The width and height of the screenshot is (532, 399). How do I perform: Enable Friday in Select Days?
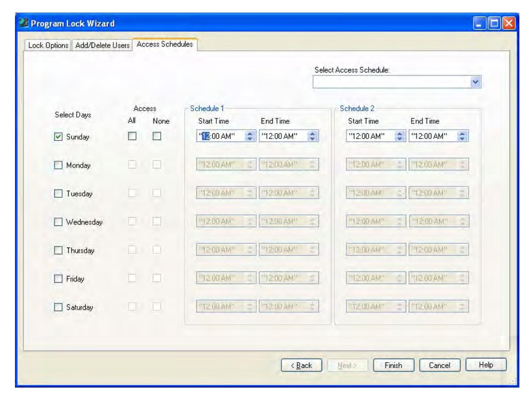click(58, 278)
